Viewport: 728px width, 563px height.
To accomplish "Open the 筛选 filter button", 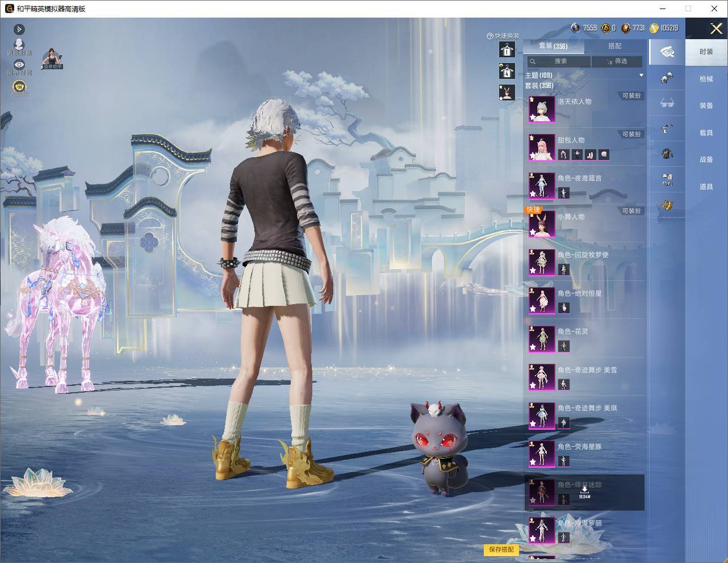I will [x=617, y=61].
